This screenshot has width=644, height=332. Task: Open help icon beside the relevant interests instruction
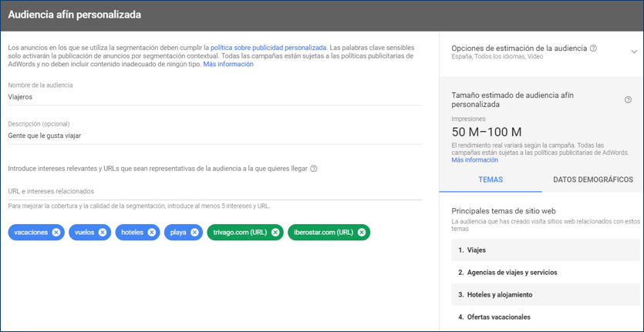[x=314, y=168]
